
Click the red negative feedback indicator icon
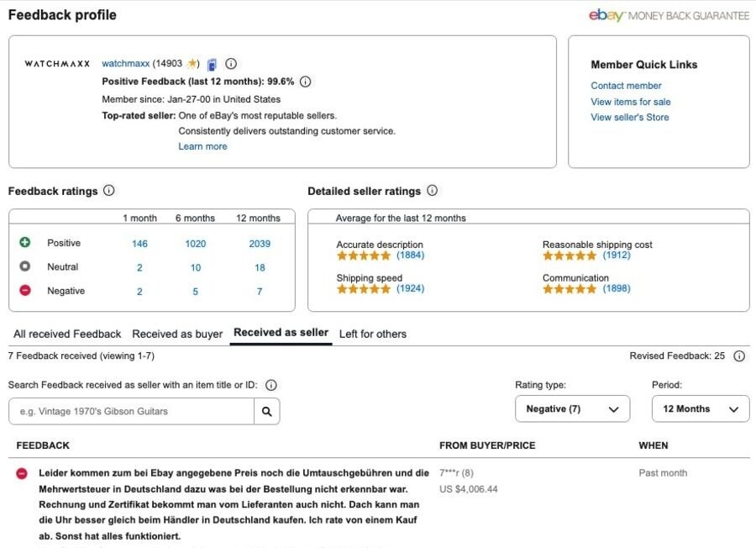25,291
